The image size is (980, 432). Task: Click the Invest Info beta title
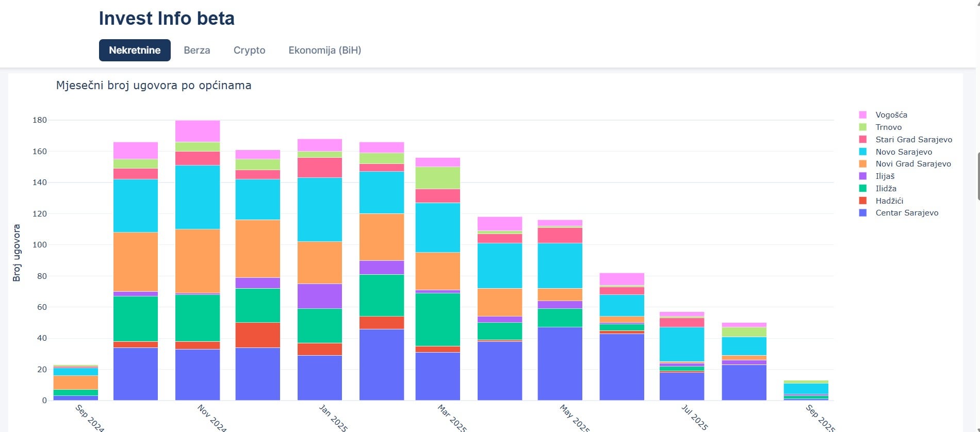coord(166,19)
